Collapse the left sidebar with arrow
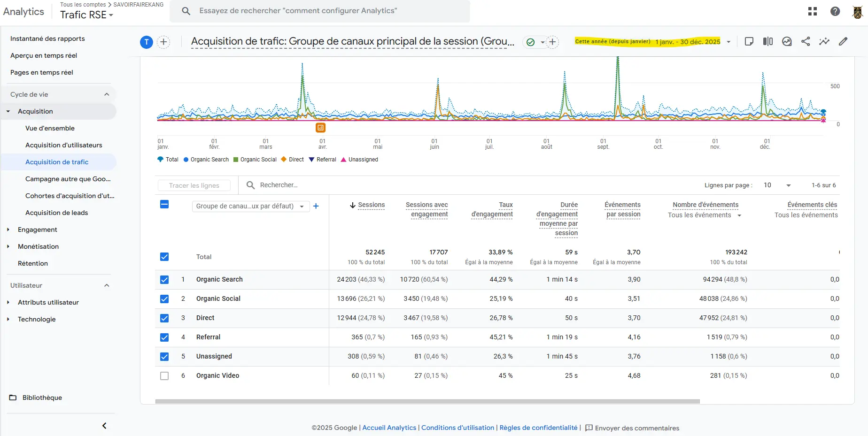Screen dimensions: 868x436 click(x=104, y=426)
